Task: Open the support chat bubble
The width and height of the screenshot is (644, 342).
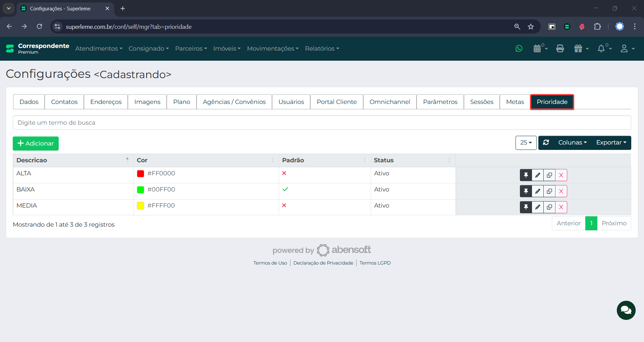Action: pos(626,310)
